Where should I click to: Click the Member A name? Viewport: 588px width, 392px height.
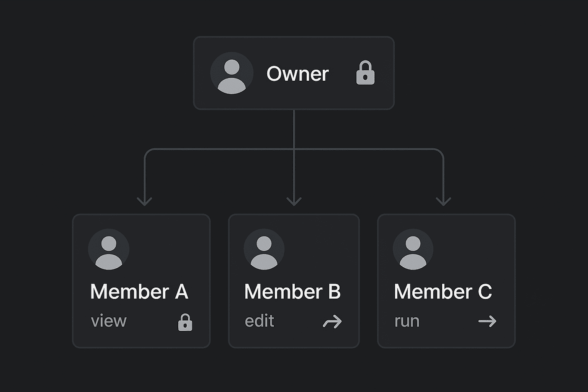coord(139,292)
